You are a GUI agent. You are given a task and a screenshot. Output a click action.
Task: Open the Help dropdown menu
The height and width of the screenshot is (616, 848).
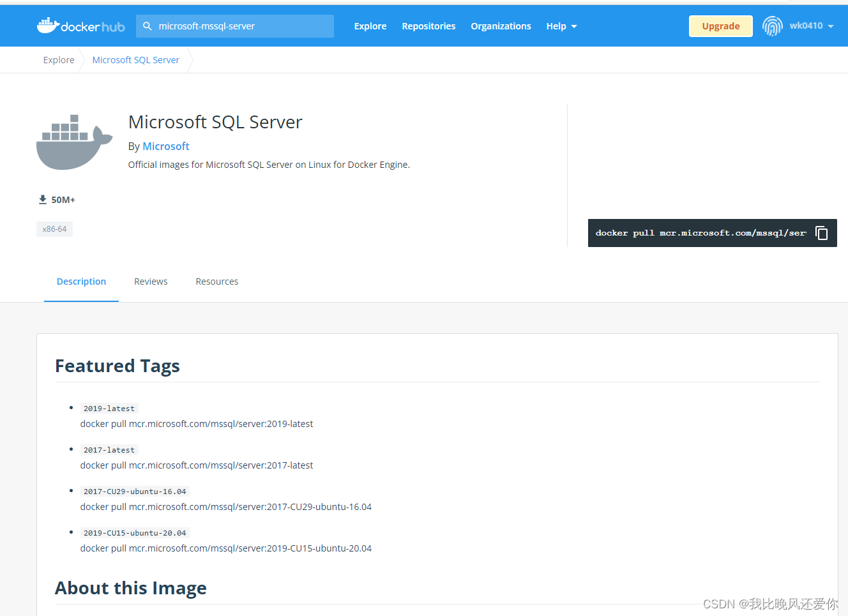pyautogui.click(x=562, y=26)
